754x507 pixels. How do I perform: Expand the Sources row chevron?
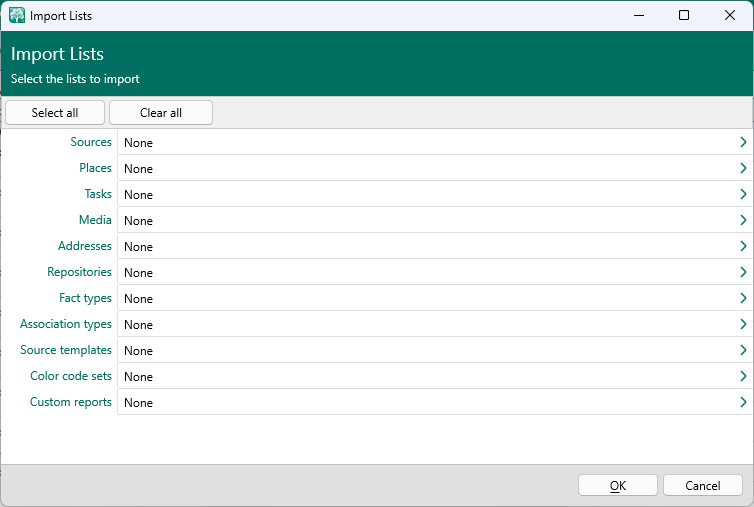coord(743,142)
